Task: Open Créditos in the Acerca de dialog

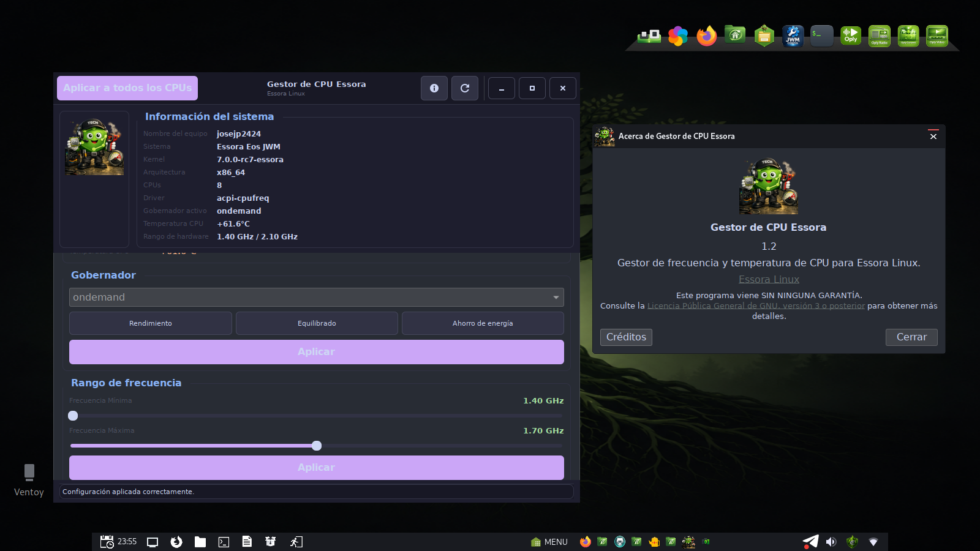Action: coord(626,337)
